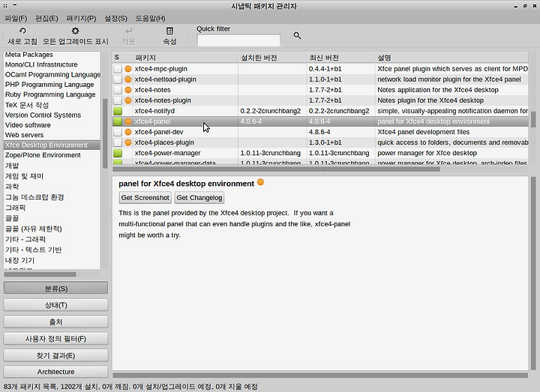The width and height of the screenshot is (540, 392).
Task: Click orange support icon on xfce4-places-plugin row
Action: pos(128,142)
